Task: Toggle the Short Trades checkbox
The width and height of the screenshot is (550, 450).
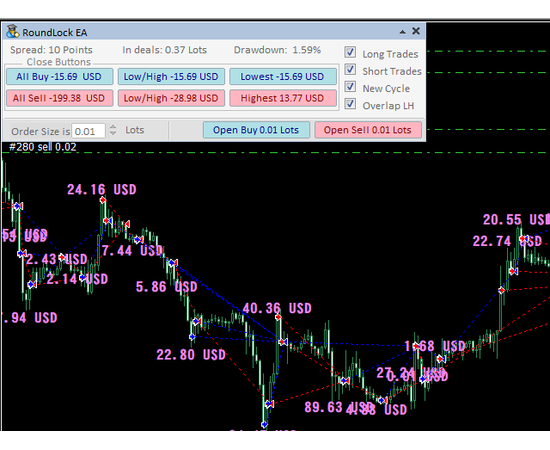Action: [350, 69]
